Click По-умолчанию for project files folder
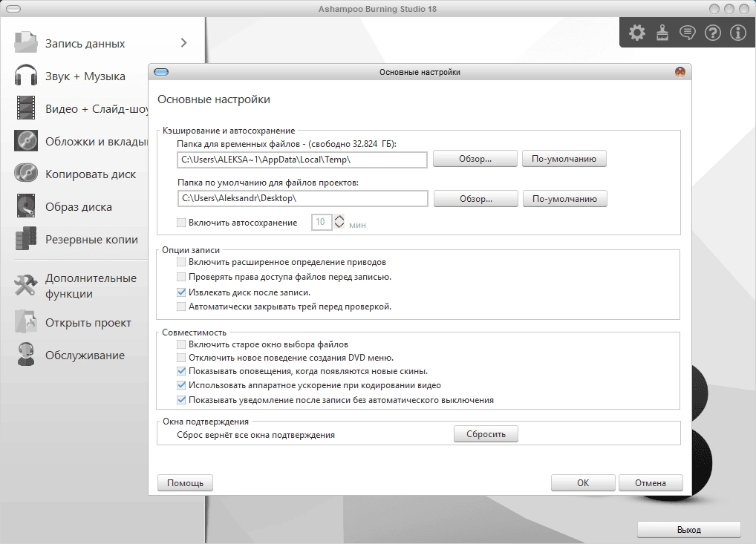This screenshot has height=544, width=756. (x=565, y=198)
